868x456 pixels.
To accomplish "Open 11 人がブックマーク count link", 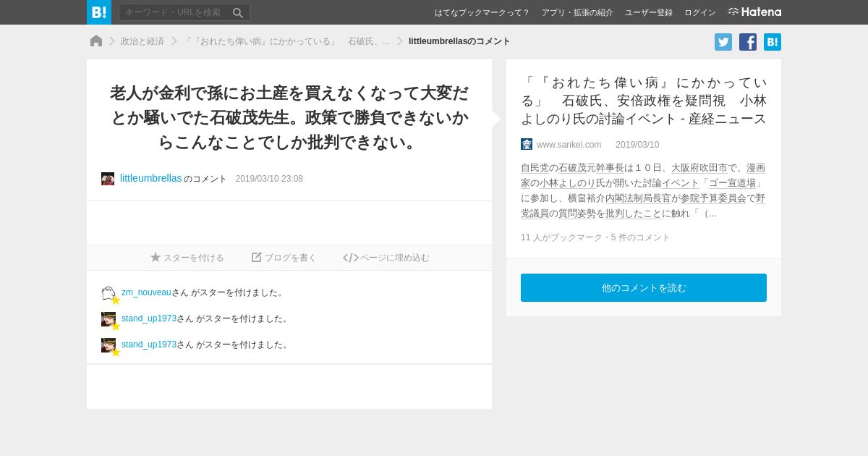I will tap(563, 237).
